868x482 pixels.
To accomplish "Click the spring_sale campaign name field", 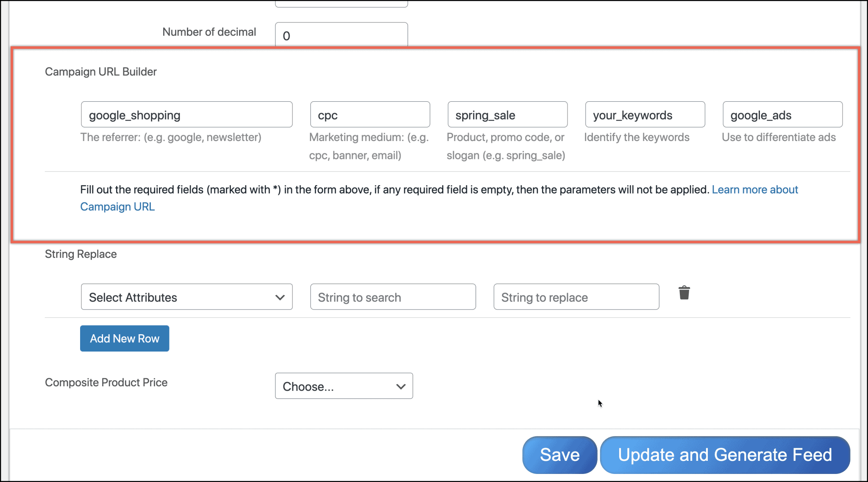I will click(x=507, y=114).
